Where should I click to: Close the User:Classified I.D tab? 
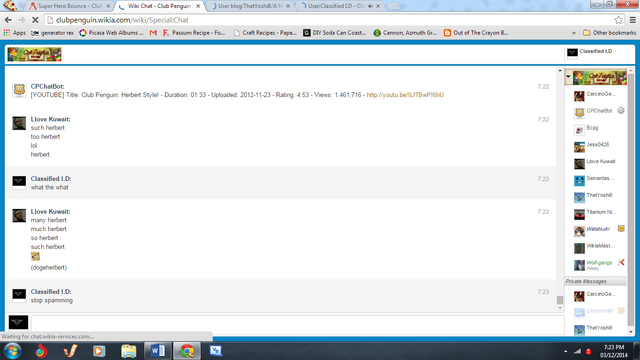pyautogui.click(x=378, y=6)
